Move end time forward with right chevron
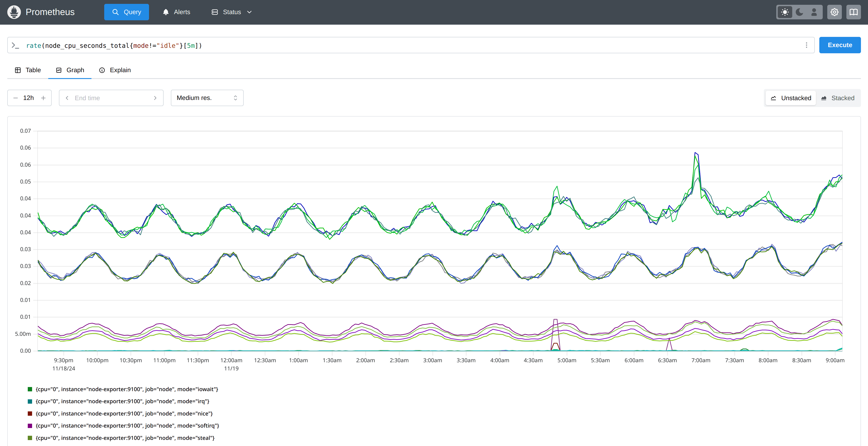This screenshot has height=446, width=868. (155, 98)
